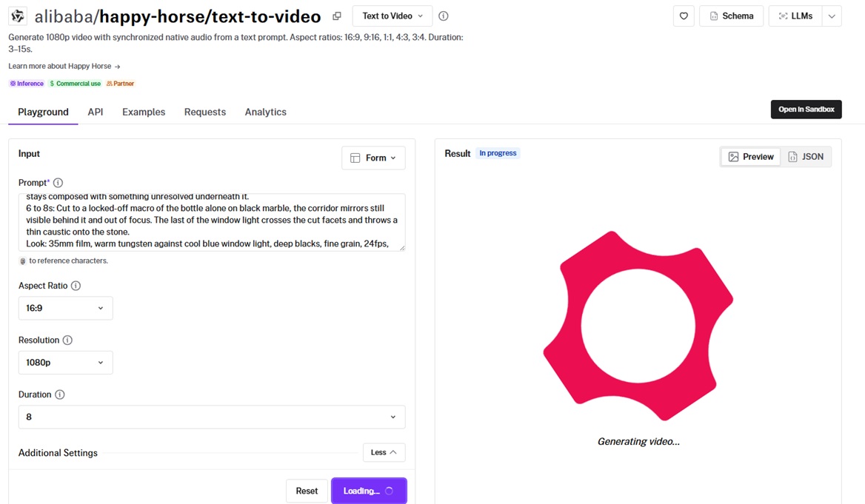Switch result view to JSON
865x504 pixels.
tap(806, 157)
